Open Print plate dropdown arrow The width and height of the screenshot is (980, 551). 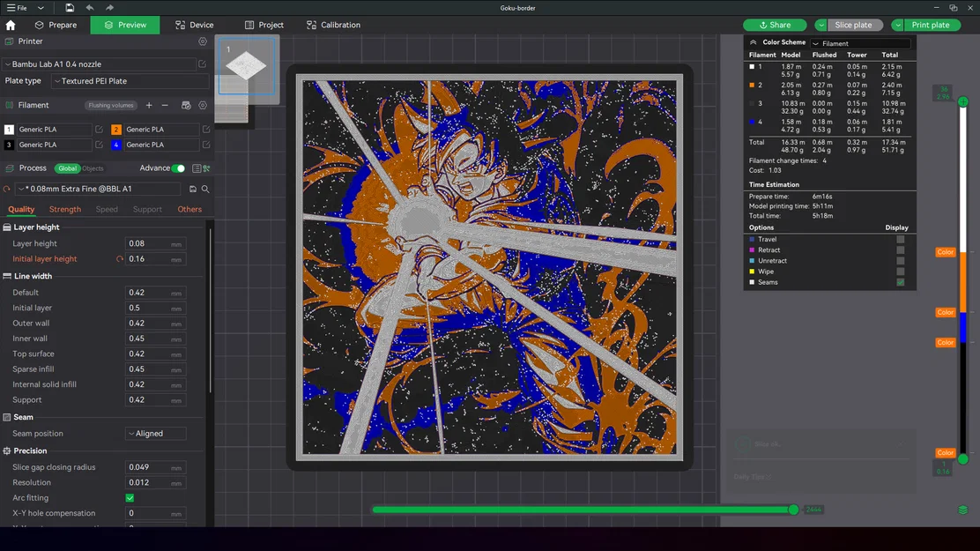click(x=897, y=25)
